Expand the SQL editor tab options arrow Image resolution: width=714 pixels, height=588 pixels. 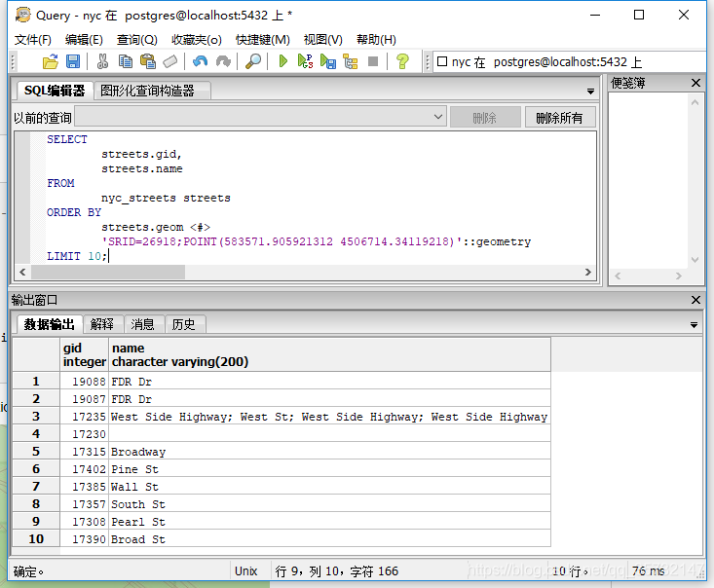click(590, 92)
